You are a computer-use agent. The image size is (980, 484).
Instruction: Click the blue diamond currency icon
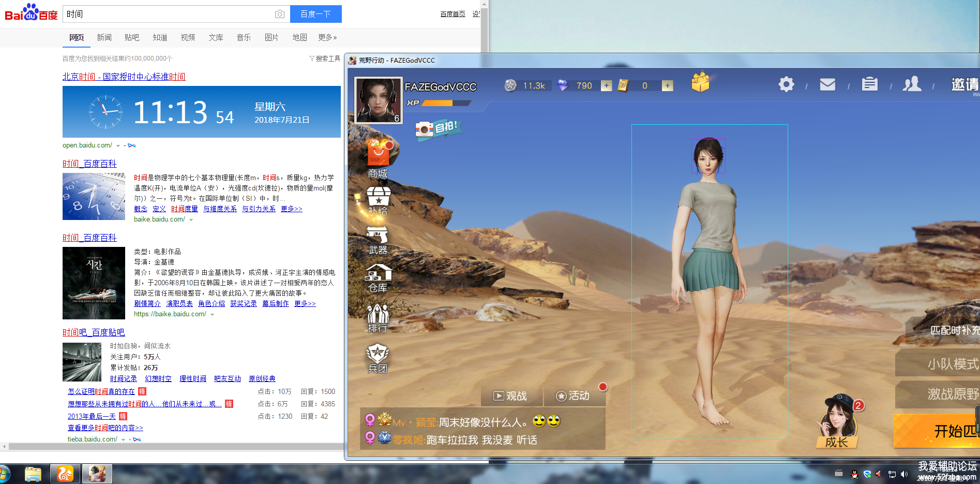(562, 85)
